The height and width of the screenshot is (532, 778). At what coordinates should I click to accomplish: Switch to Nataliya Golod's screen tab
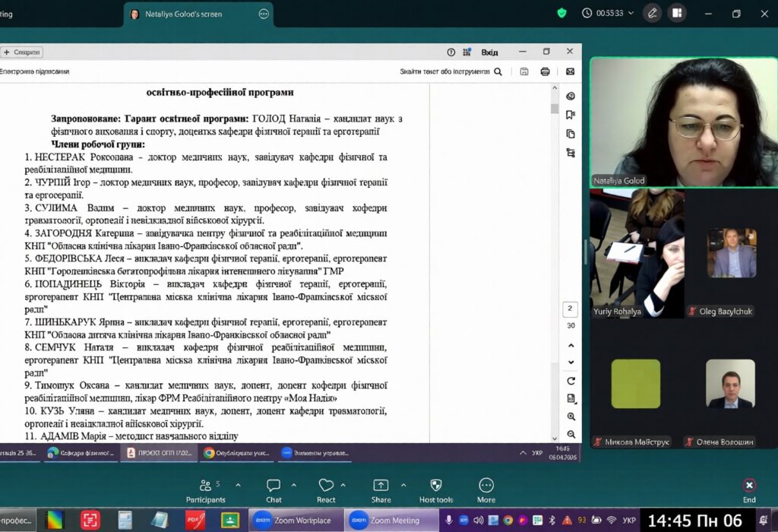183,14
